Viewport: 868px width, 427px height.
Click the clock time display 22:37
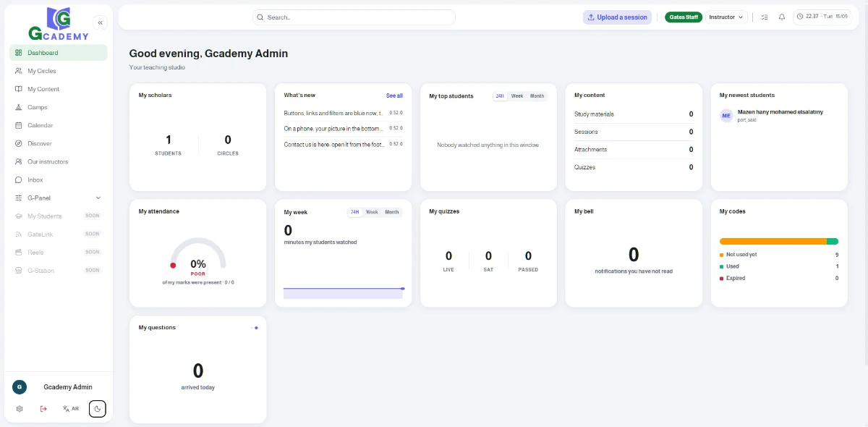click(x=823, y=17)
